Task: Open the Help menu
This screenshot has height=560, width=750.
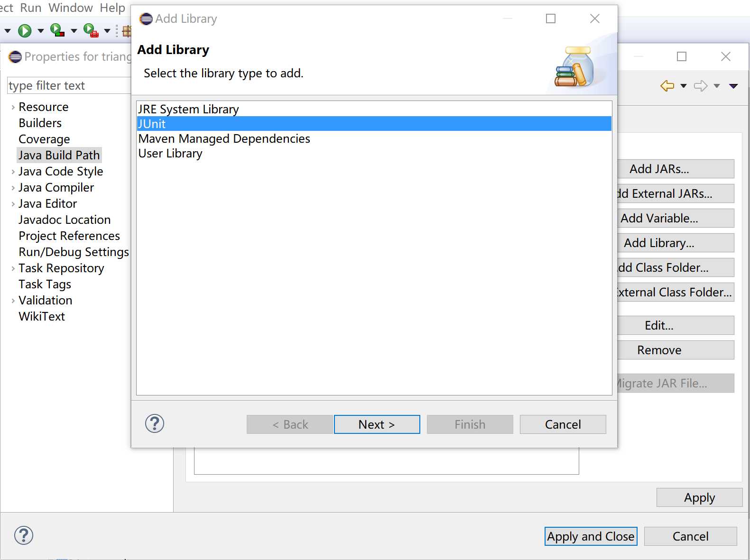Action: pos(112,8)
